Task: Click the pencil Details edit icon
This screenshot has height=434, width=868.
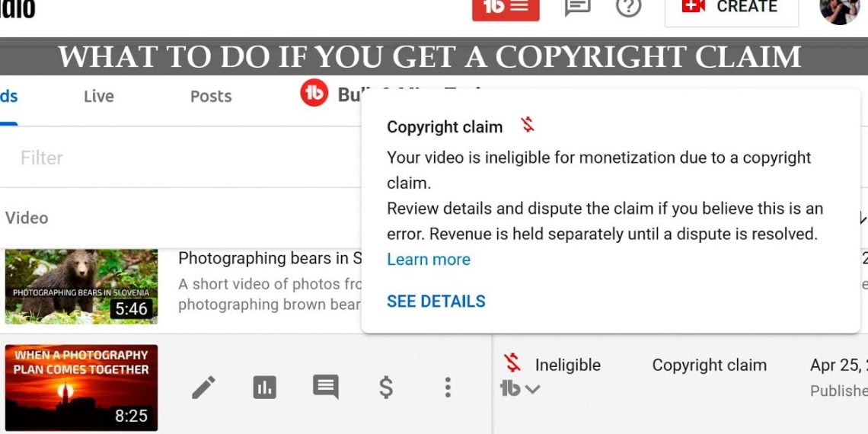Action: point(204,388)
